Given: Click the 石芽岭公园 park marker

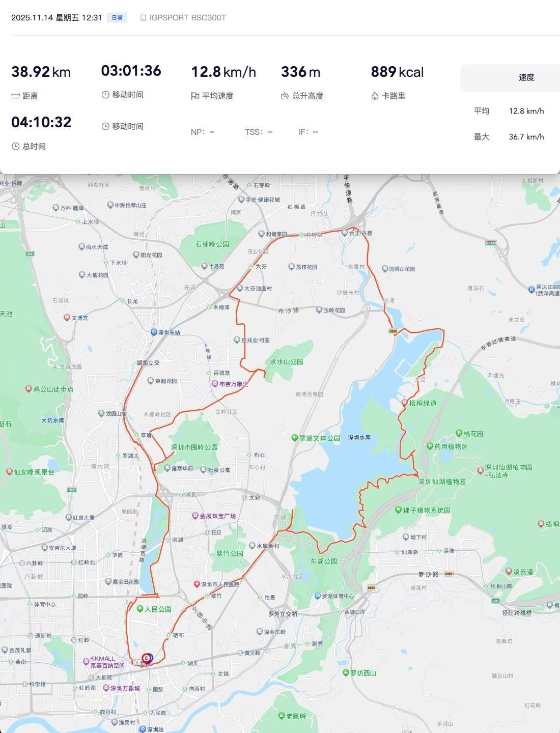Looking at the screenshot, I should 212,244.
